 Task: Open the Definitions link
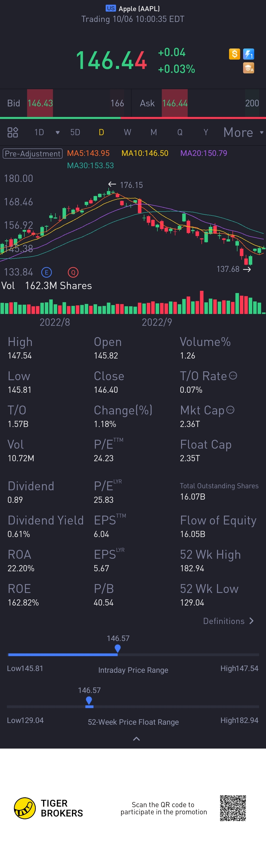click(x=228, y=621)
